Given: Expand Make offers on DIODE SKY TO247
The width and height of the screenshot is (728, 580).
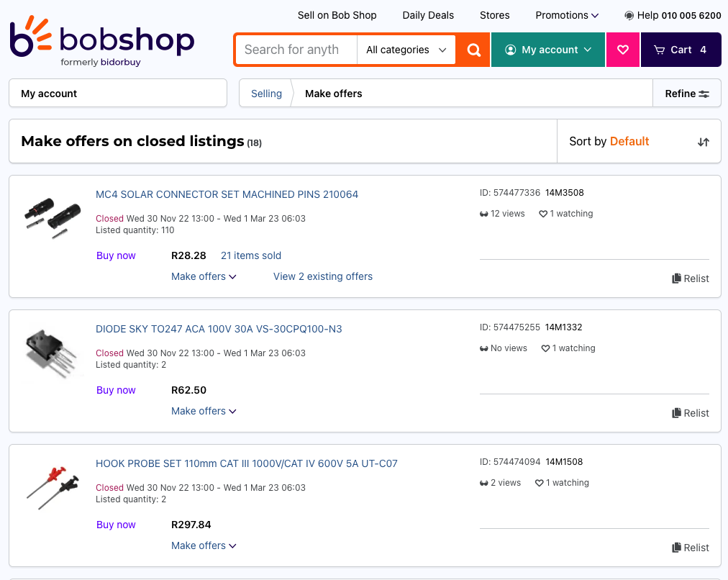Looking at the screenshot, I should 204,412.
